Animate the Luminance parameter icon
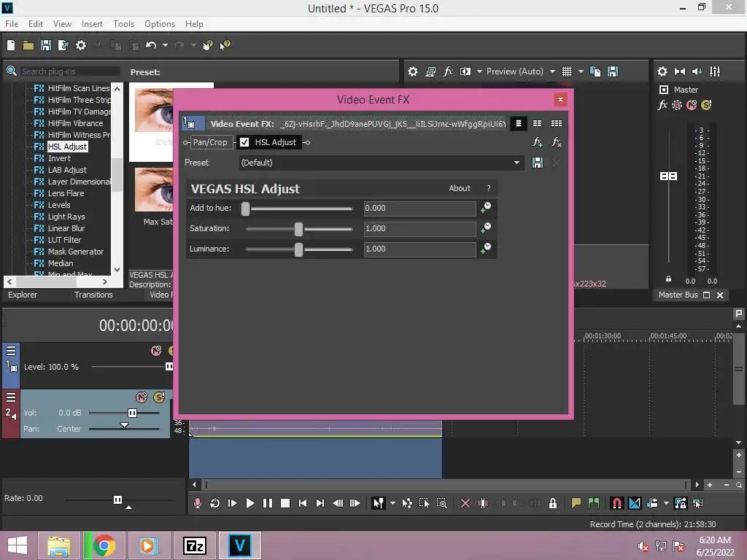 click(485, 249)
